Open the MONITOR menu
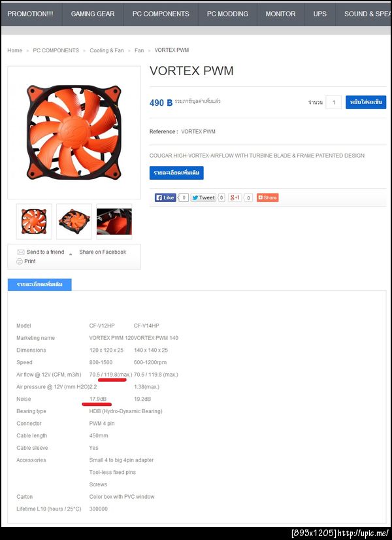This screenshot has width=392, height=540. (280, 14)
